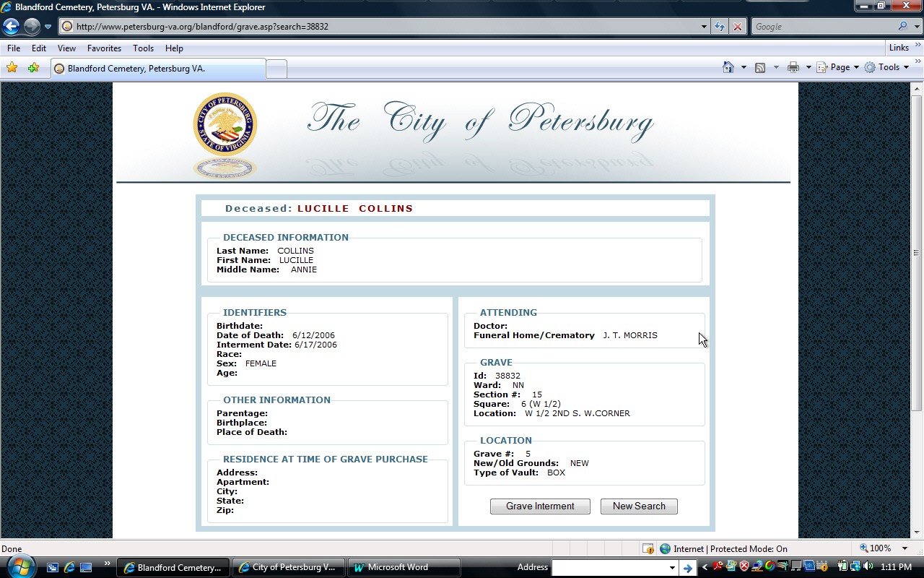Click the RSS feeds icon
The image size is (924, 578).
(760, 67)
